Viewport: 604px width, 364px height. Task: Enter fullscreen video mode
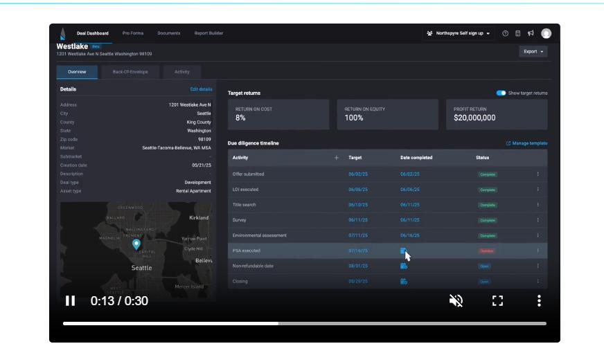[498, 300]
